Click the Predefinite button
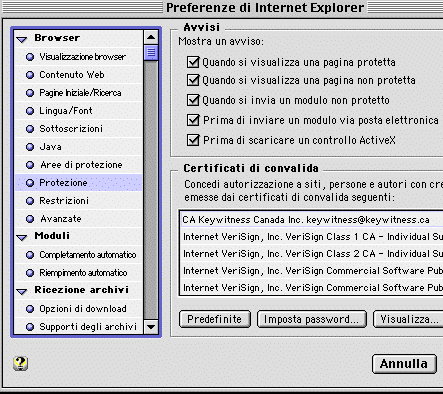Screen dimensions: 443x394 [215, 319]
